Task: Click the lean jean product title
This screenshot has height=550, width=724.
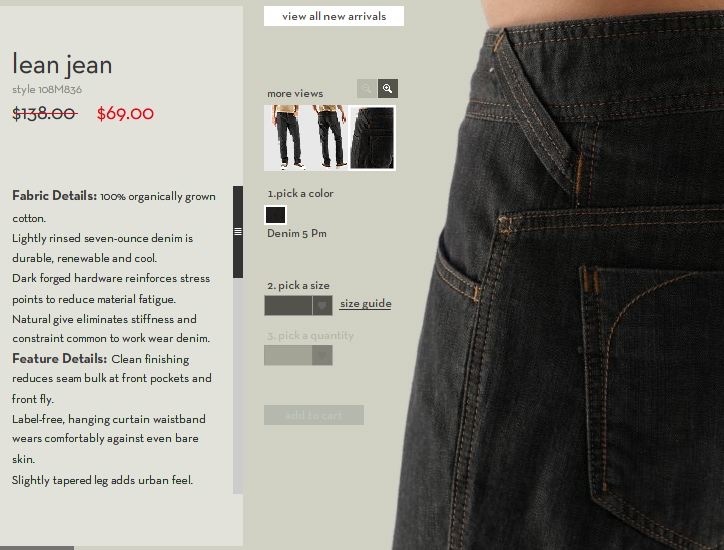Action: point(62,64)
